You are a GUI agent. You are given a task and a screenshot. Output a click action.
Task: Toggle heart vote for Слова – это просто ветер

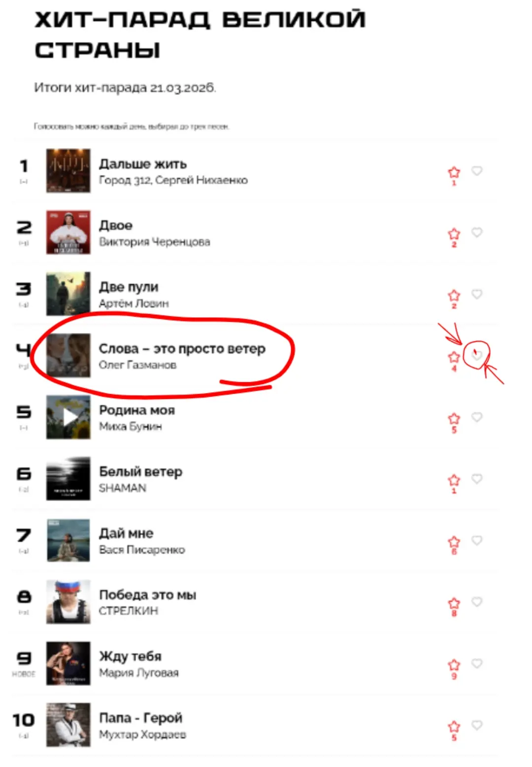tap(477, 356)
